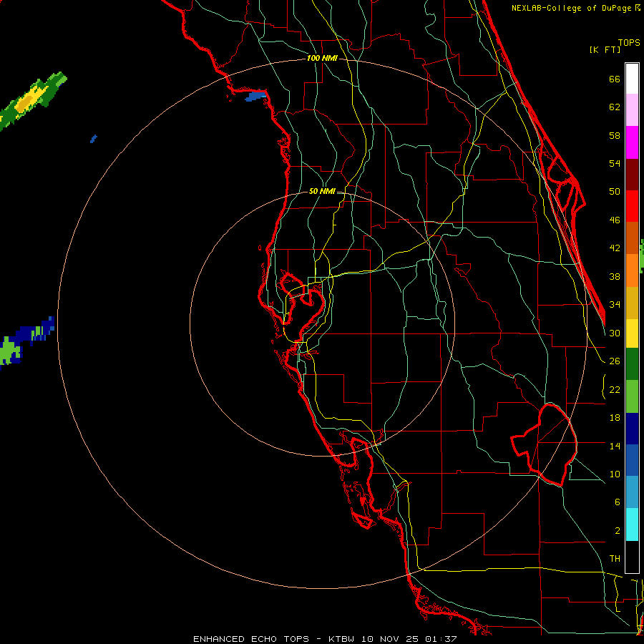Image resolution: width=644 pixels, height=644 pixels.
Task: Select the dark green legend band
Action: 632,364
